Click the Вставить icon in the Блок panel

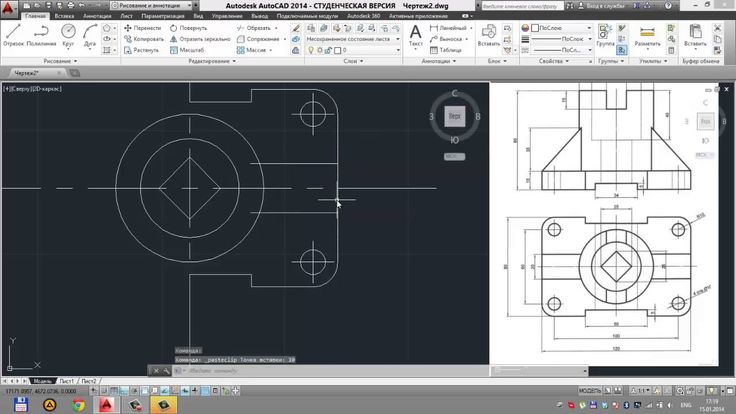(489, 36)
